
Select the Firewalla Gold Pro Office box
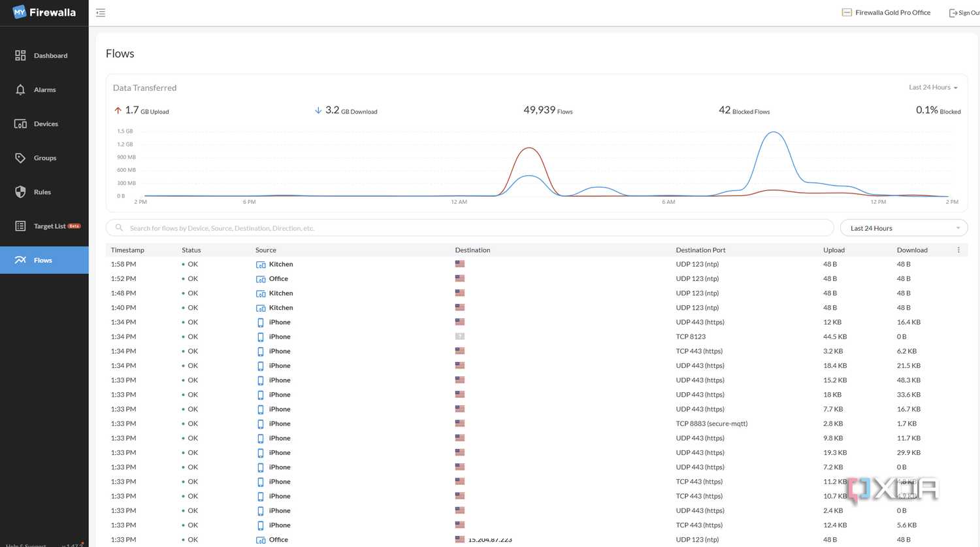[886, 12]
